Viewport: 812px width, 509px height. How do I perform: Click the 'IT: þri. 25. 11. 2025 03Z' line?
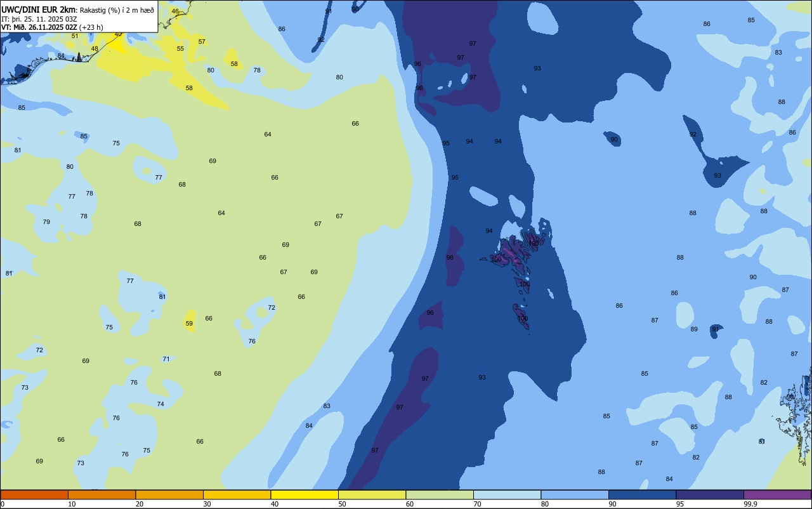[x=39, y=19]
